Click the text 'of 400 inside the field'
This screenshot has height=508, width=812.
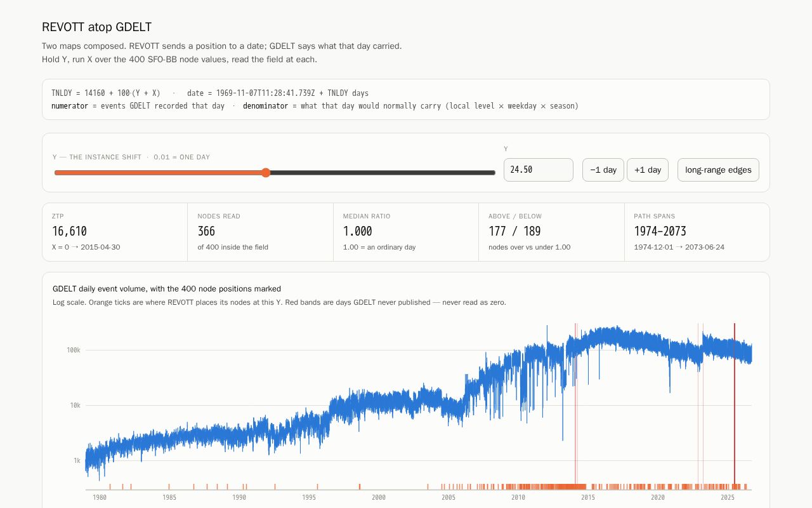(233, 247)
